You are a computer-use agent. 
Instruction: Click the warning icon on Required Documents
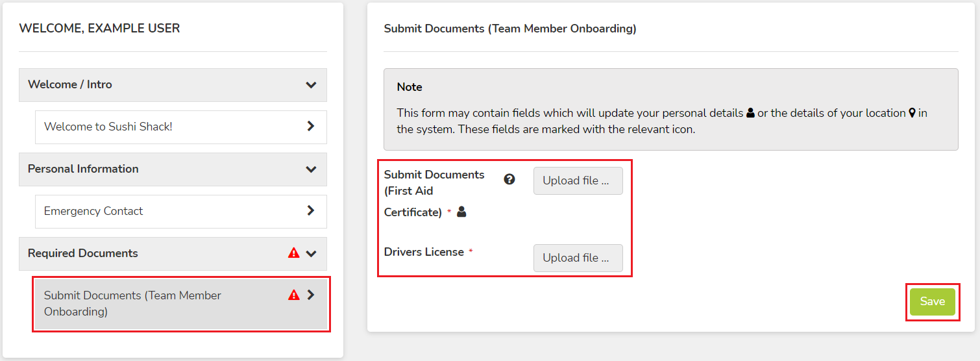pos(293,253)
